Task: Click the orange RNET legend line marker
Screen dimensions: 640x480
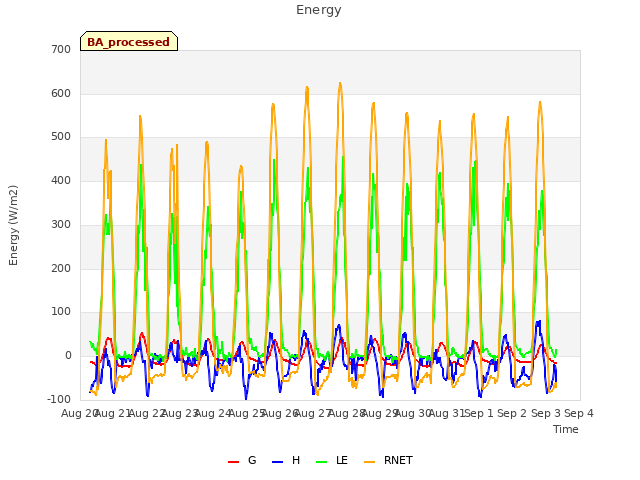Action: tap(369, 462)
